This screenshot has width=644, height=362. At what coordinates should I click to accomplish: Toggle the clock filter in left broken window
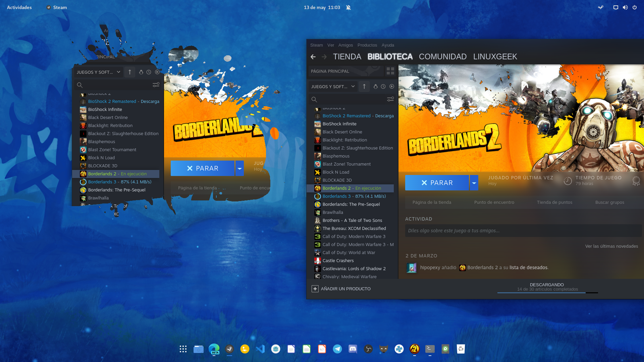[x=149, y=72]
